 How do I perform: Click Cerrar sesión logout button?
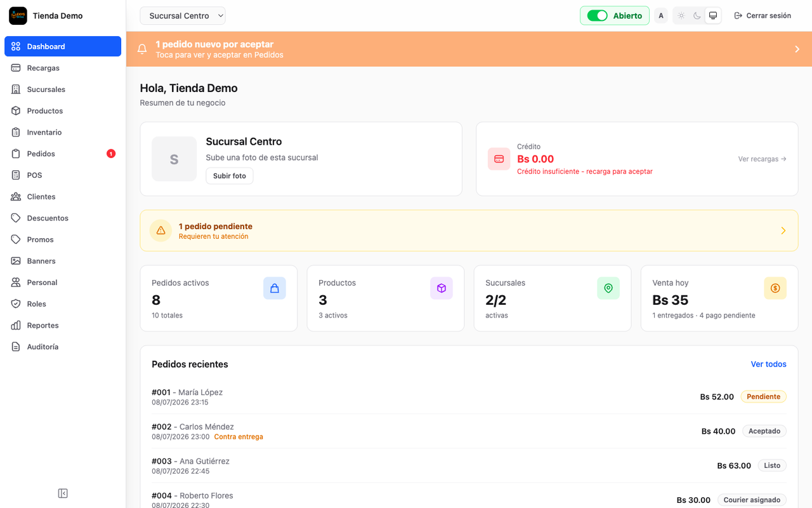click(x=763, y=16)
